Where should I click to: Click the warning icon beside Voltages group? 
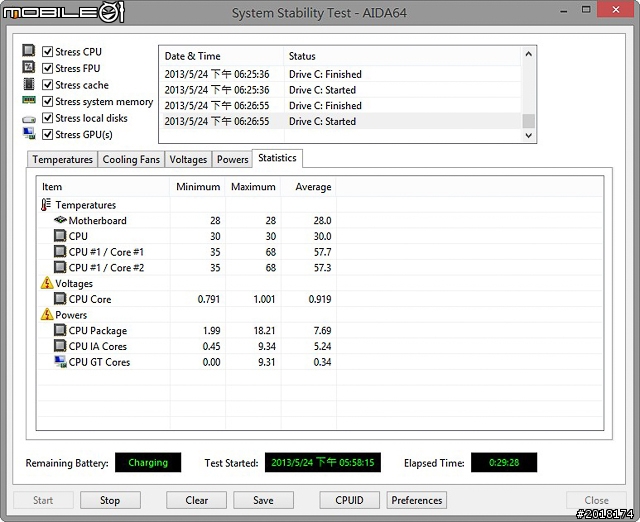pos(47,283)
